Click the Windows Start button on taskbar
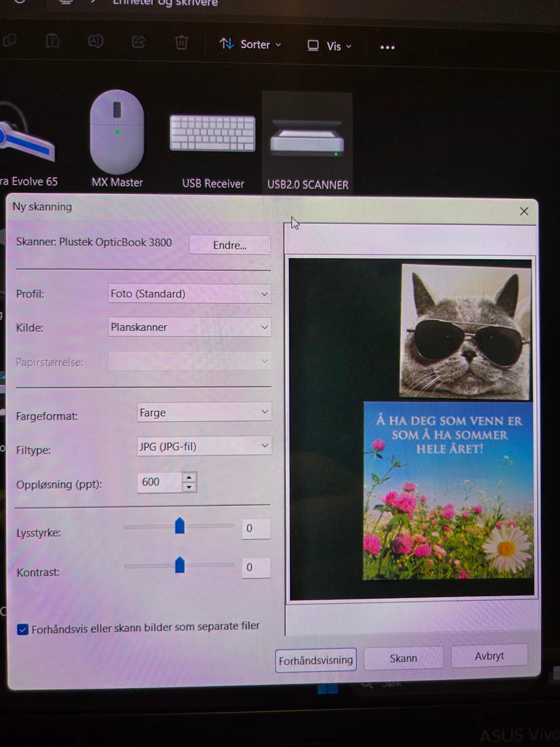Screen dimensions: 560x747 pos(328,689)
